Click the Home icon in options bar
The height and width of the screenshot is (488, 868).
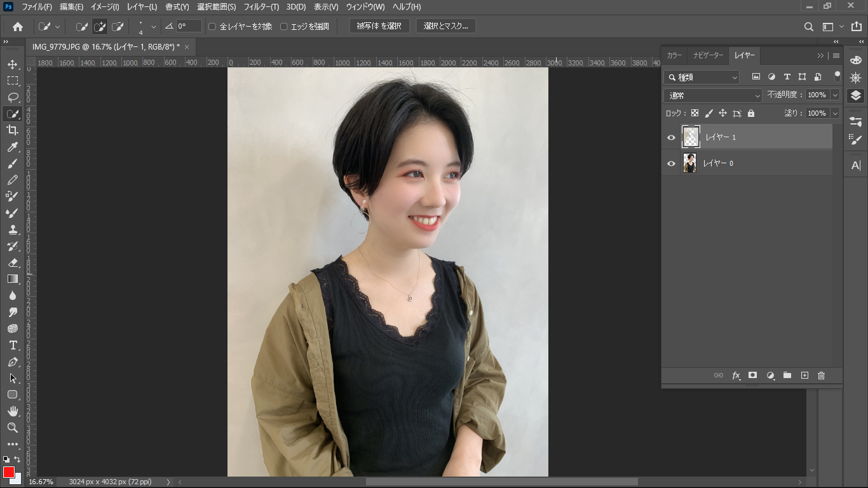tap(18, 27)
